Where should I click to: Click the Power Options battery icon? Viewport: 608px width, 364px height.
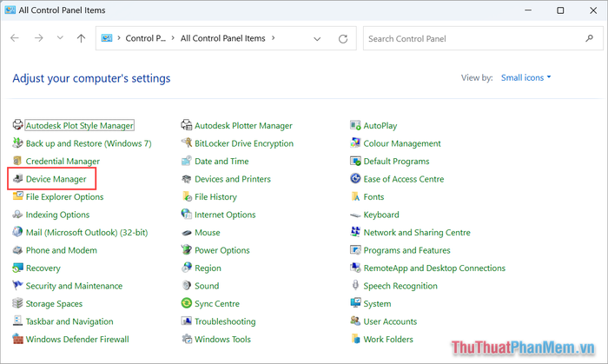point(187,249)
